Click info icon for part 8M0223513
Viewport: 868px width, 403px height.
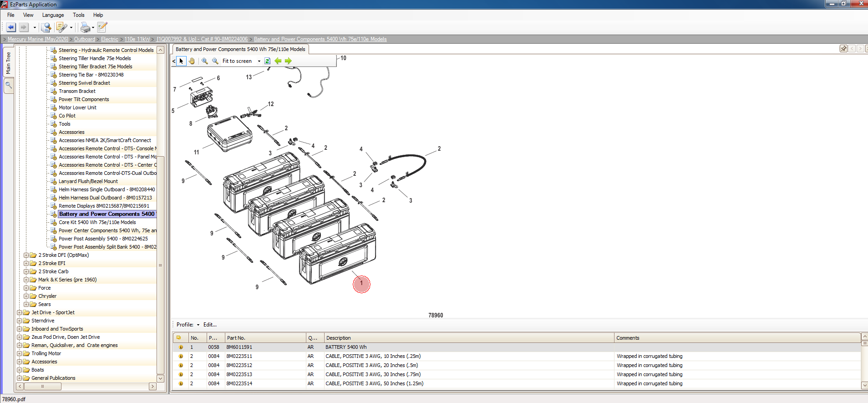181,374
